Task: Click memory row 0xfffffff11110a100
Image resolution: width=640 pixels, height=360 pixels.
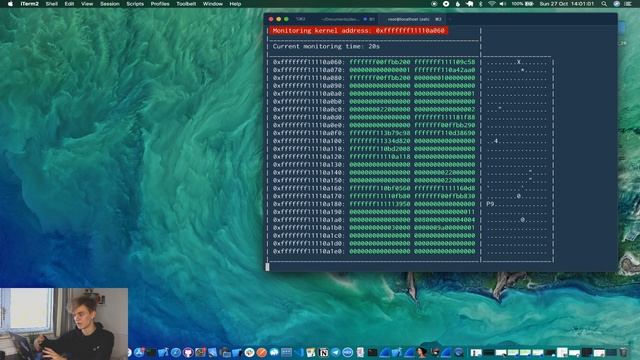Action: tap(374, 141)
